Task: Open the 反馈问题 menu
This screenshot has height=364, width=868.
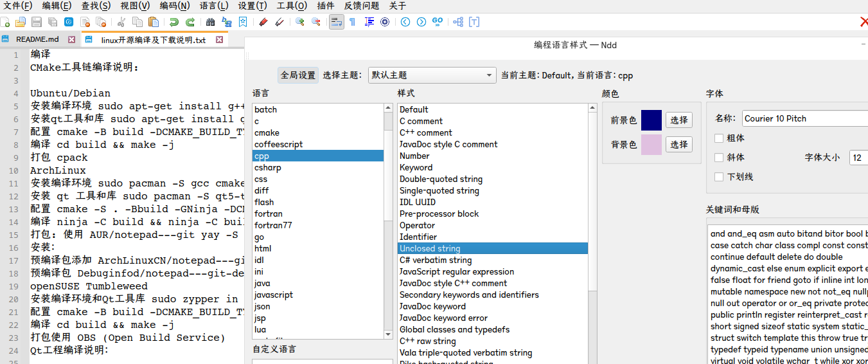Action: 362,6
